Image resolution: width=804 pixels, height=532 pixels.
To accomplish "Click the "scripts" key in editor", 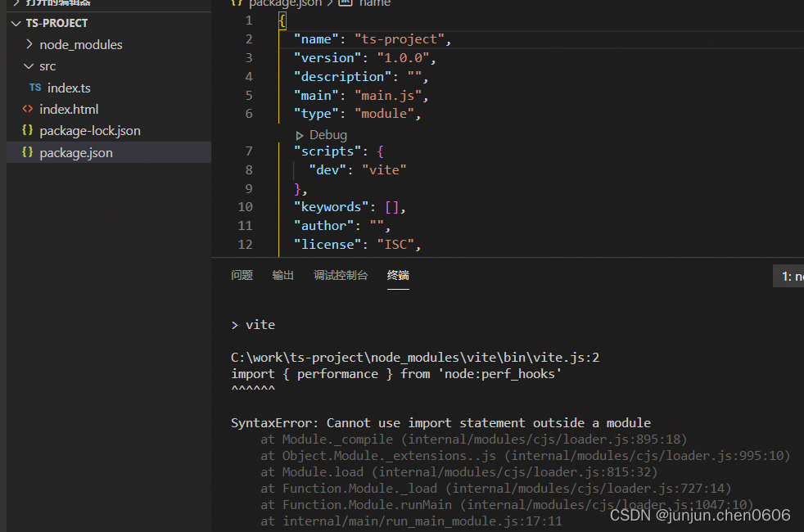I will coord(327,151).
